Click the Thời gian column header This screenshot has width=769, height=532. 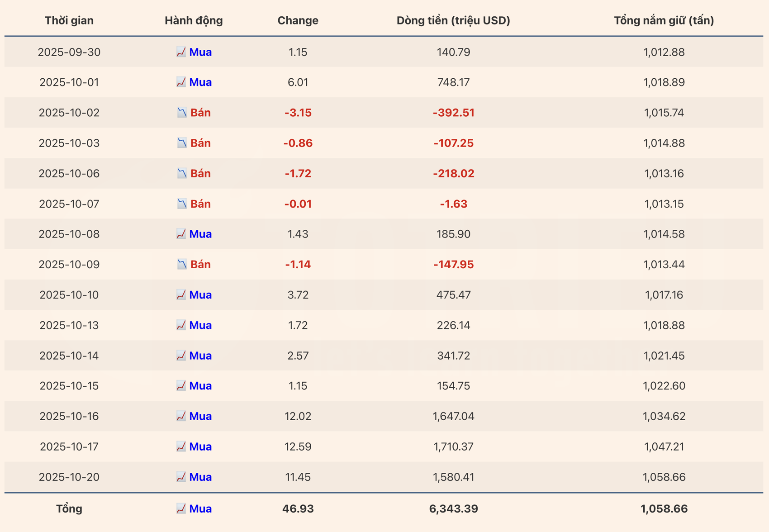69,20
